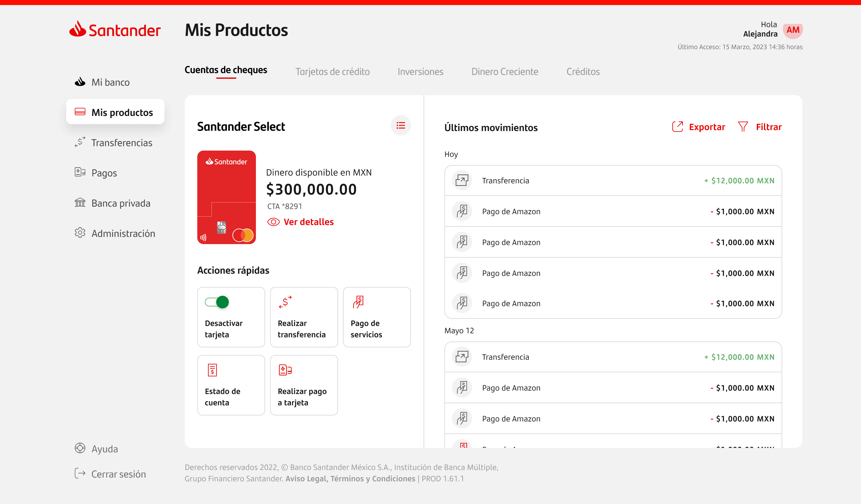Click the Exportar export icon
The width and height of the screenshot is (861, 504).
(x=677, y=127)
